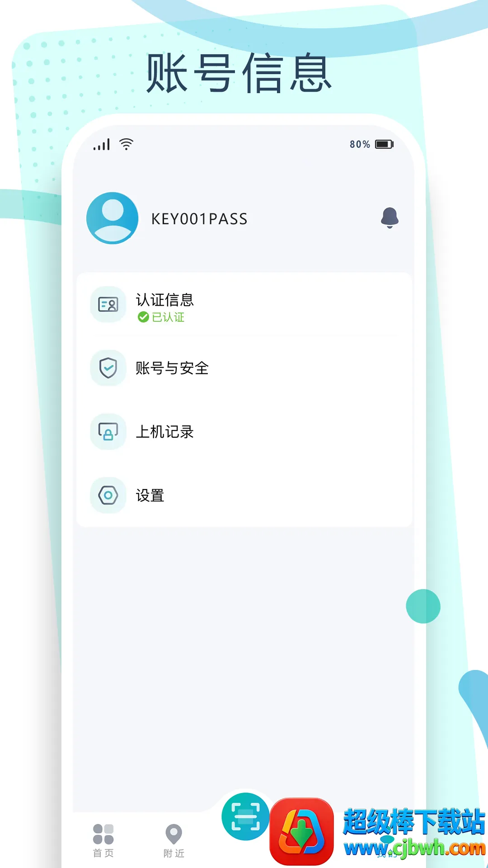
Task: Tap the KEY001PASS username
Action: point(199,219)
